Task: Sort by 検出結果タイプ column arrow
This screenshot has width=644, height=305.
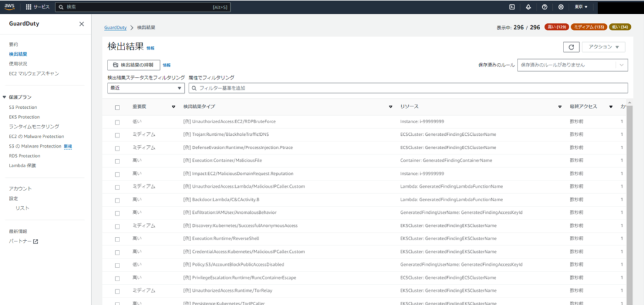Action: click(x=391, y=107)
